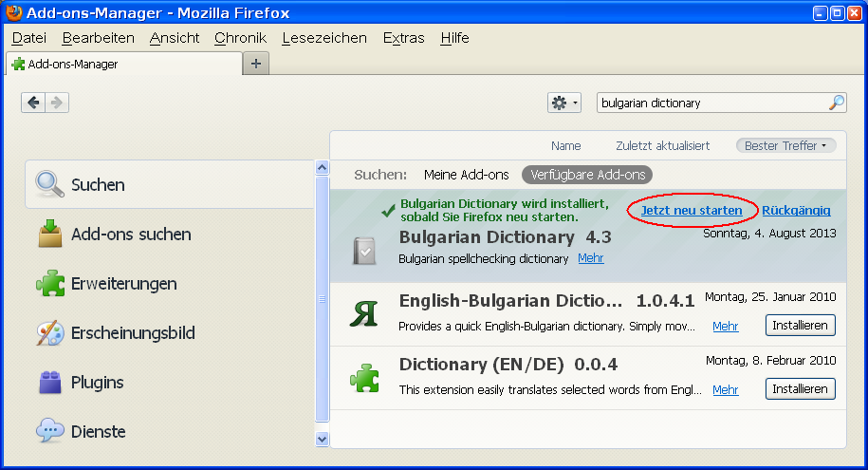Open new tab with plus button
868x470 pixels.
(x=256, y=64)
